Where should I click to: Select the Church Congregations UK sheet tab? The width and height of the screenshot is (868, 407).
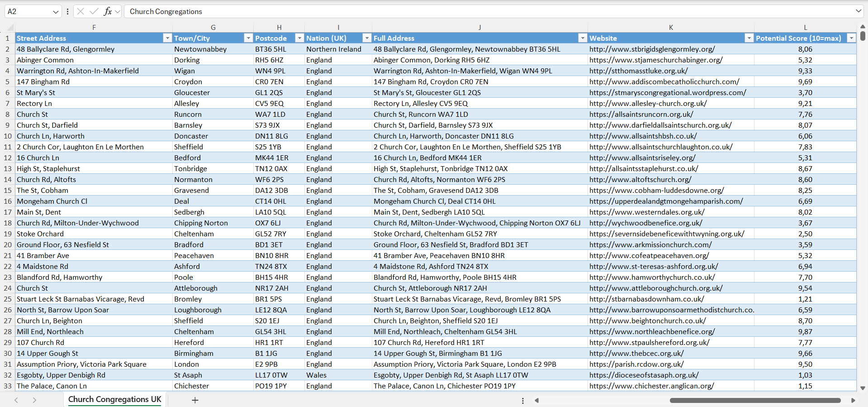pos(115,399)
